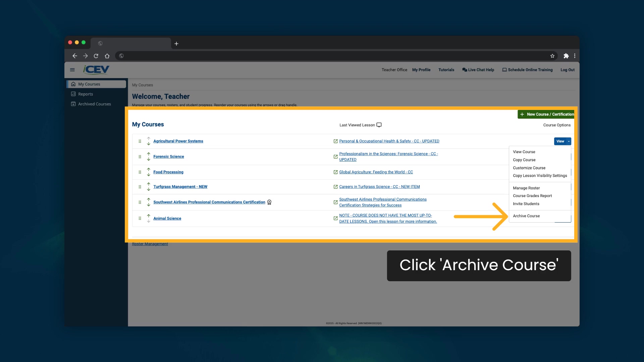This screenshot has width=644, height=362.
Task: Select Archive Course from menu
Action: pyautogui.click(x=526, y=216)
